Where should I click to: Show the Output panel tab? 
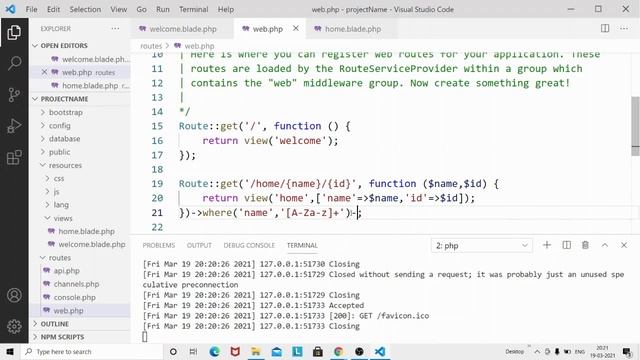point(199,245)
